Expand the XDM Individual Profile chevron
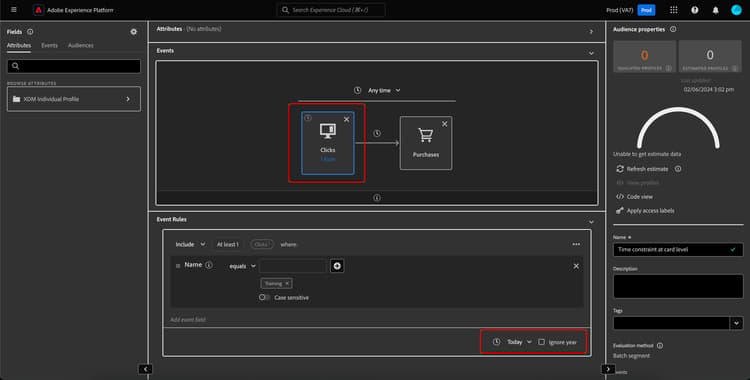The height and width of the screenshot is (380, 750). pos(128,99)
